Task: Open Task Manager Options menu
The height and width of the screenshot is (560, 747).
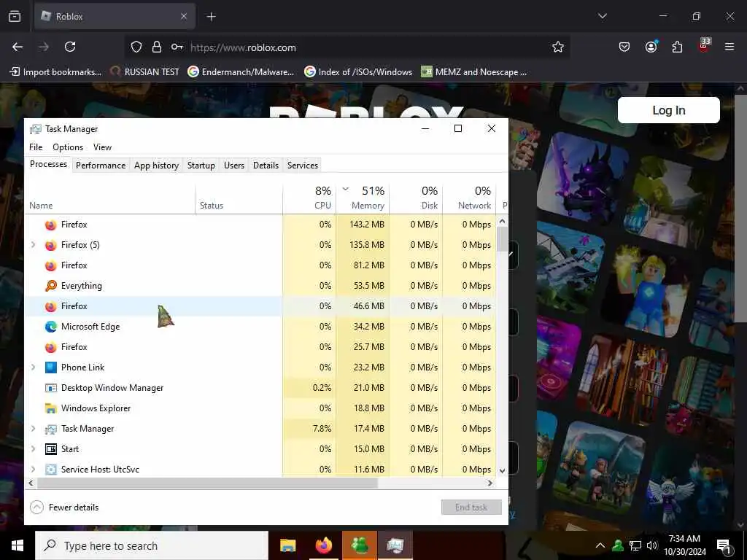Action: 68,147
